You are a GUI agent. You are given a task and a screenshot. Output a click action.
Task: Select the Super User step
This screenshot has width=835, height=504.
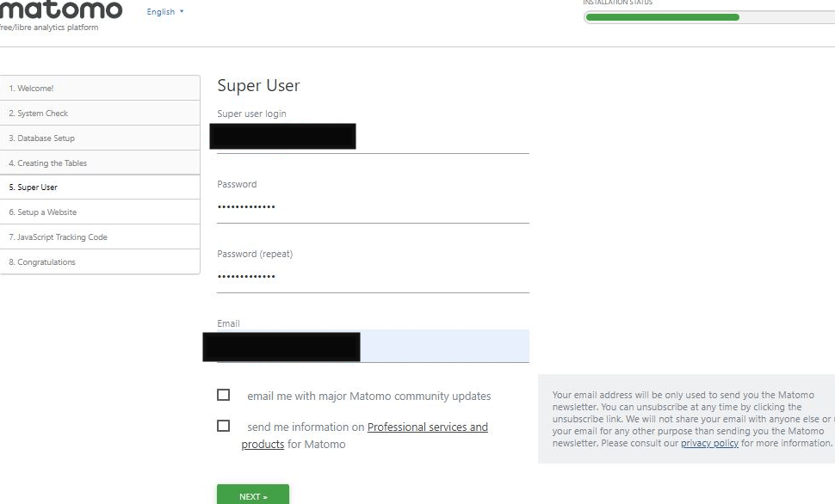coord(100,187)
